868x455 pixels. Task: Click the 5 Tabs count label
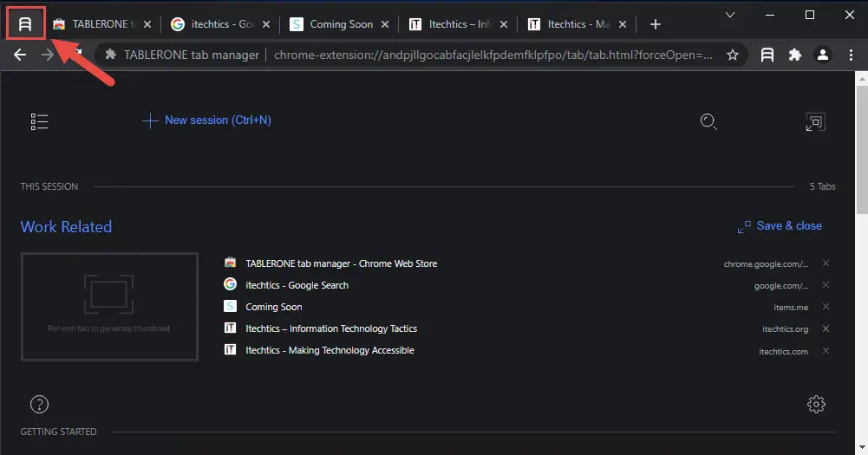822,186
